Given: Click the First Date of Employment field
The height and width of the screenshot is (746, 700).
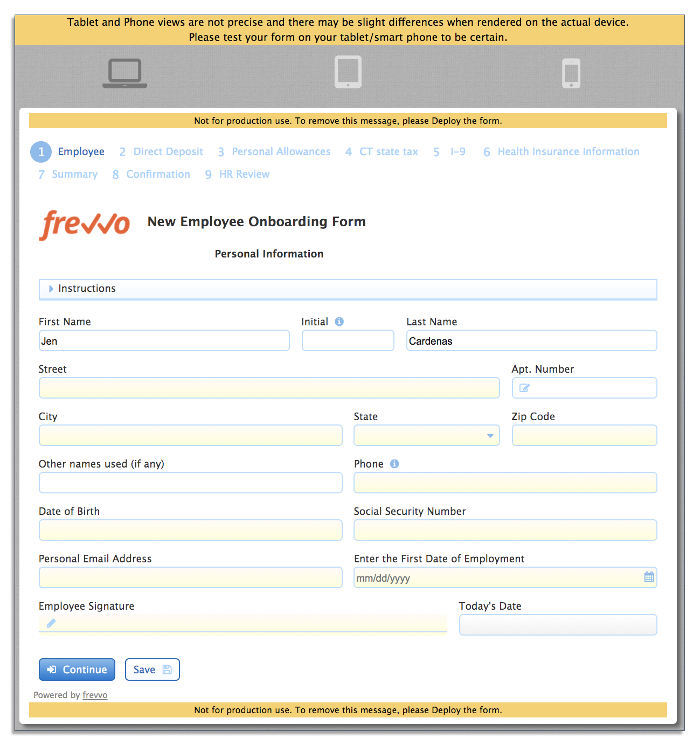Looking at the screenshot, I should click(505, 577).
